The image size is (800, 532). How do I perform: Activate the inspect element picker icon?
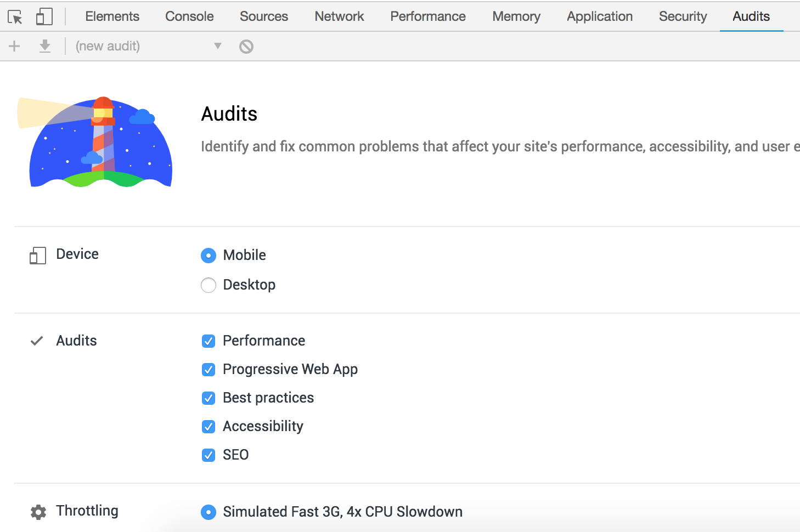pos(15,17)
